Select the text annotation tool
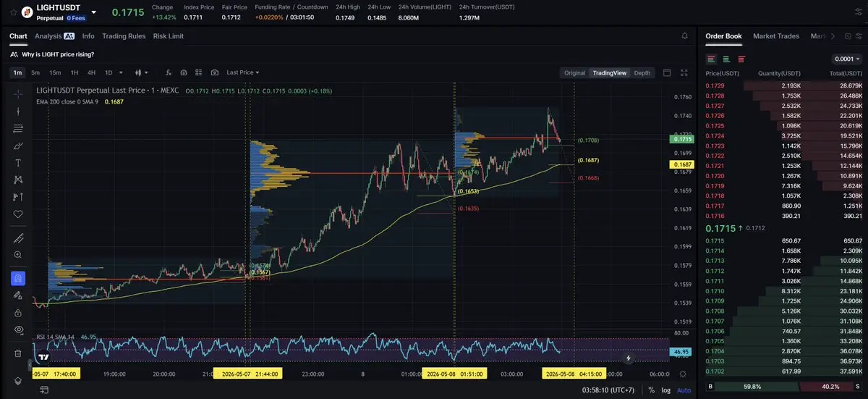The height and width of the screenshot is (399, 868). click(x=18, y=162)
